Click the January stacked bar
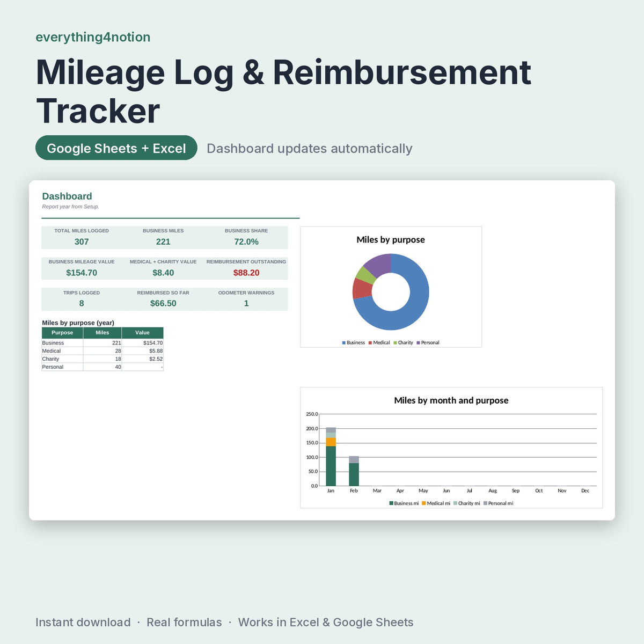644x644 pixels. (331, 457)
